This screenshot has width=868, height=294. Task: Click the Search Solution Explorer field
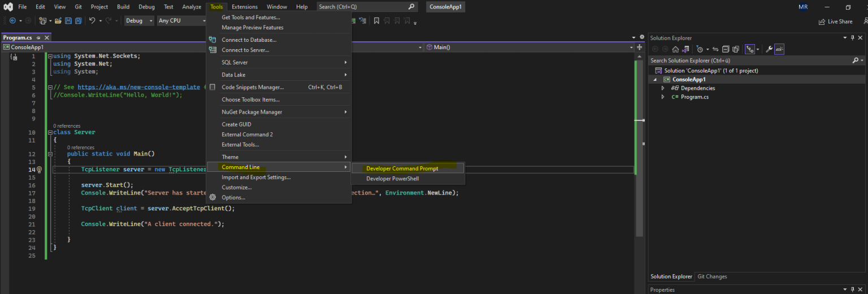[749, 60]
